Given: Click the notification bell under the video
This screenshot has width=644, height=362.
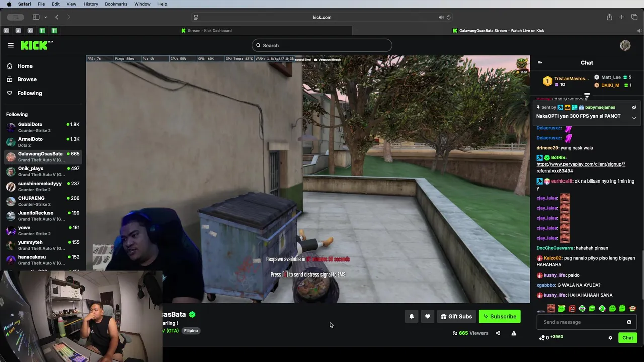Looking at the screenshot, I should point(411,316).
